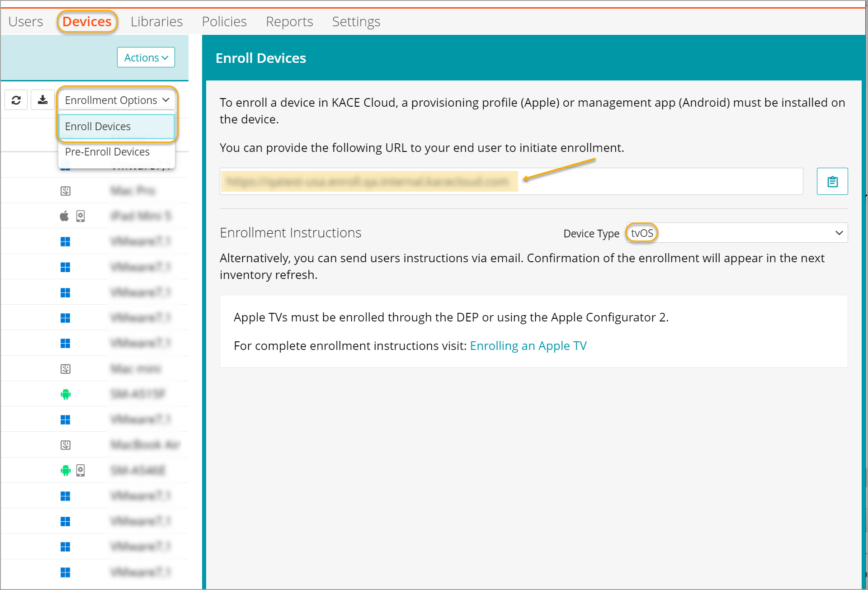Select Enroll Devices menu option
The width and height of the screenshot is (868, 590).
(x=117, y=127)
